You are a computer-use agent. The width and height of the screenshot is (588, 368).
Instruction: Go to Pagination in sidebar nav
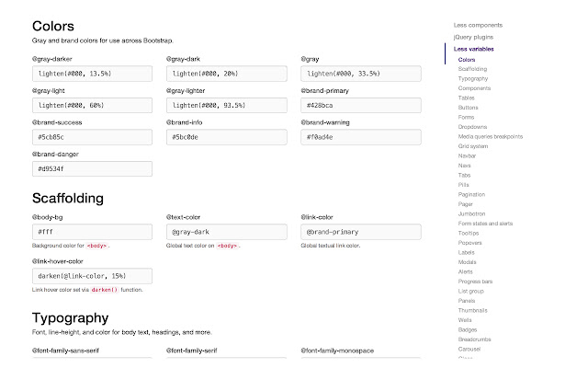471,194
